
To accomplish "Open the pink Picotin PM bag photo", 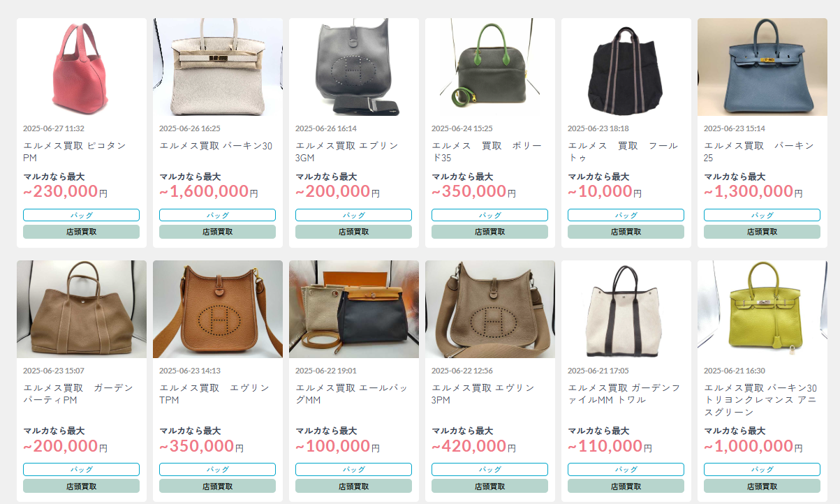I will [x=82, y=67].
